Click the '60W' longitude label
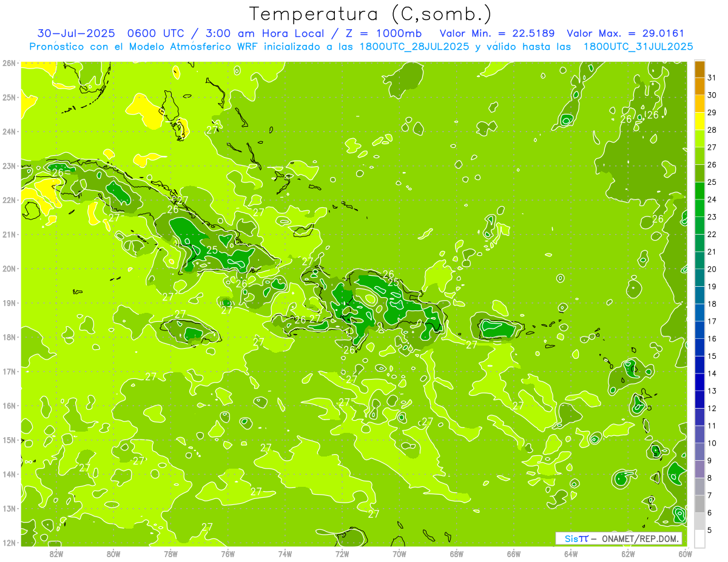This screenshot has height=562, width=728. pos(686,554)
